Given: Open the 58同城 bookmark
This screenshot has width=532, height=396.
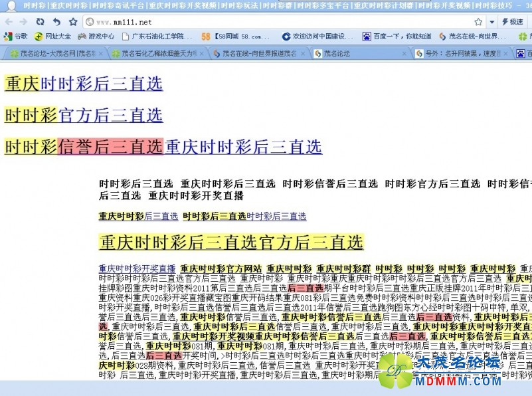Looking at the screenshot, I should click(x=235, y=36).
